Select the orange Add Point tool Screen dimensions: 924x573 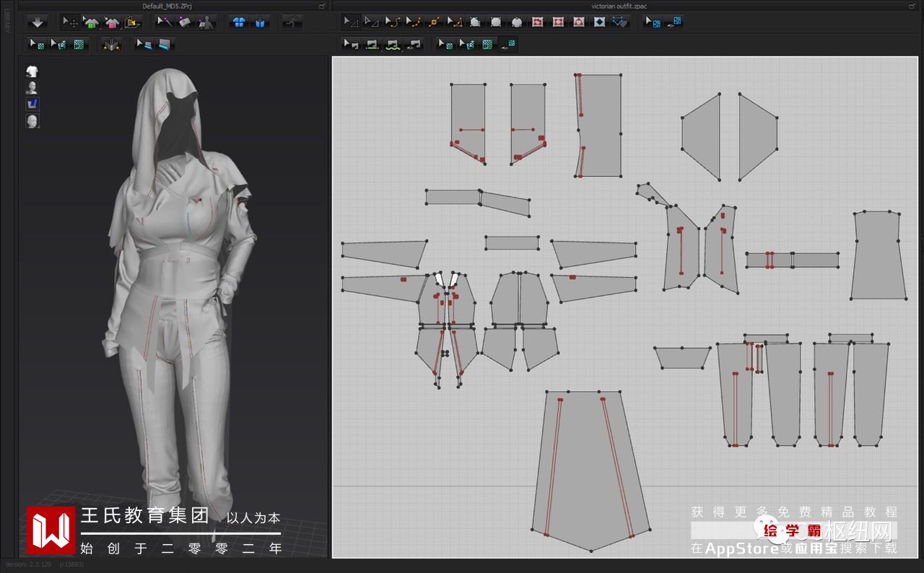tap(434, 22)
